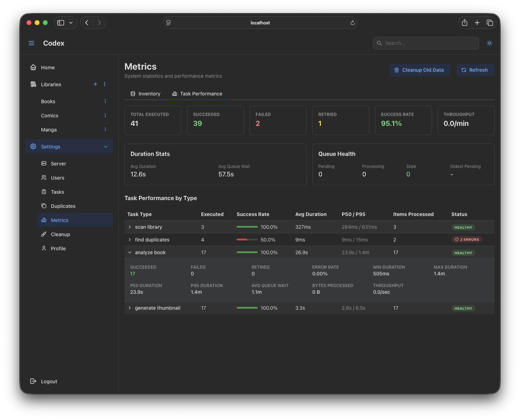Click the Cleanup Old Data button
The image size is (520, 420).
[x=420, y=70]
